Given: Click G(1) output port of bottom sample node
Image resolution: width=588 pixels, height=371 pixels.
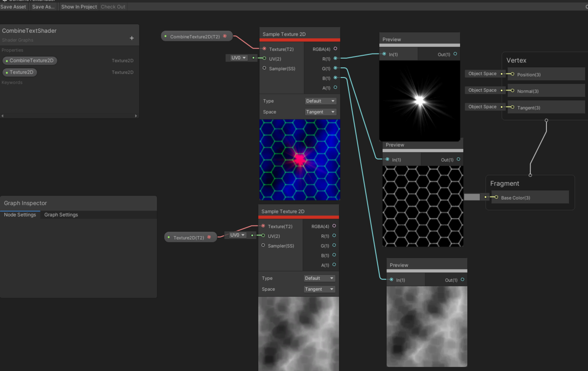Looking at the screenshot, I should tap(334, 246).
